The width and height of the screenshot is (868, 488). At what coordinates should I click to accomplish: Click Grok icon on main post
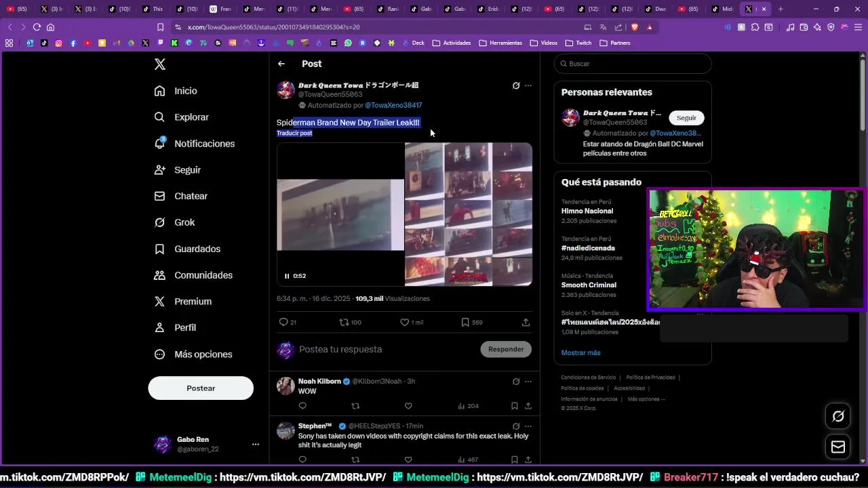coord(516,86)
